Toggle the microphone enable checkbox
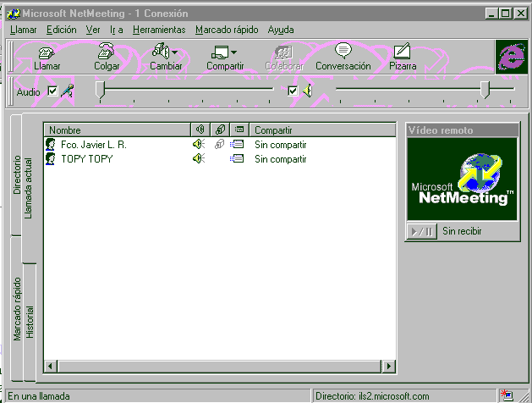 click(x=52, y=91)
